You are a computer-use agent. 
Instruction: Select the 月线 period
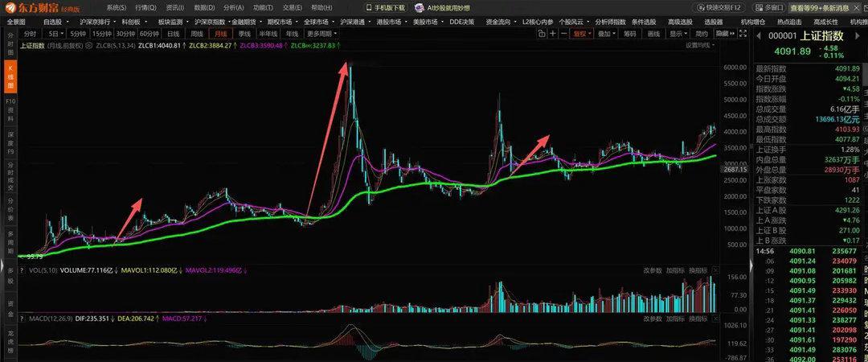(220, 34)
